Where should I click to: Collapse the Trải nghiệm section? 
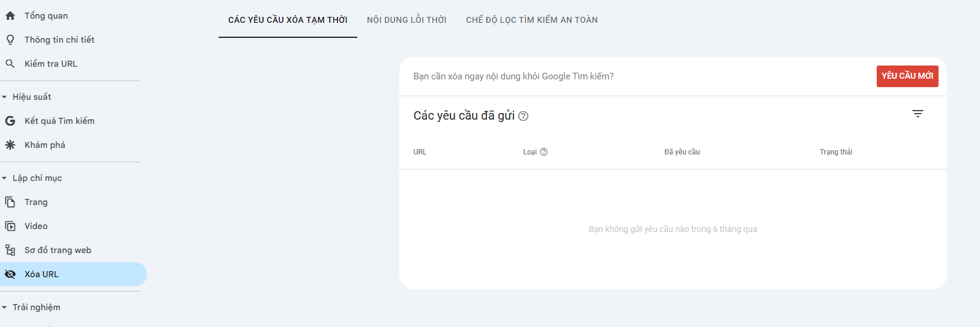point(5,307)
